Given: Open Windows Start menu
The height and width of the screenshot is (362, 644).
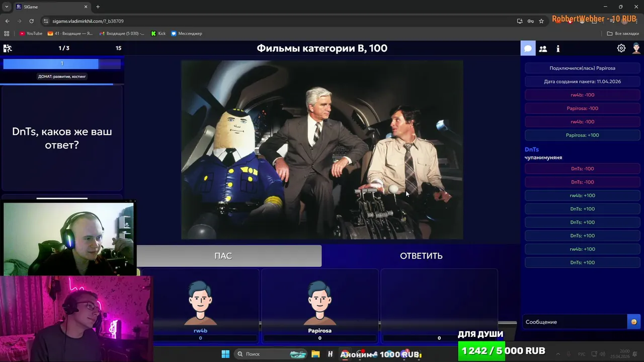Looking at the screenshot, I should click(225, 354).
